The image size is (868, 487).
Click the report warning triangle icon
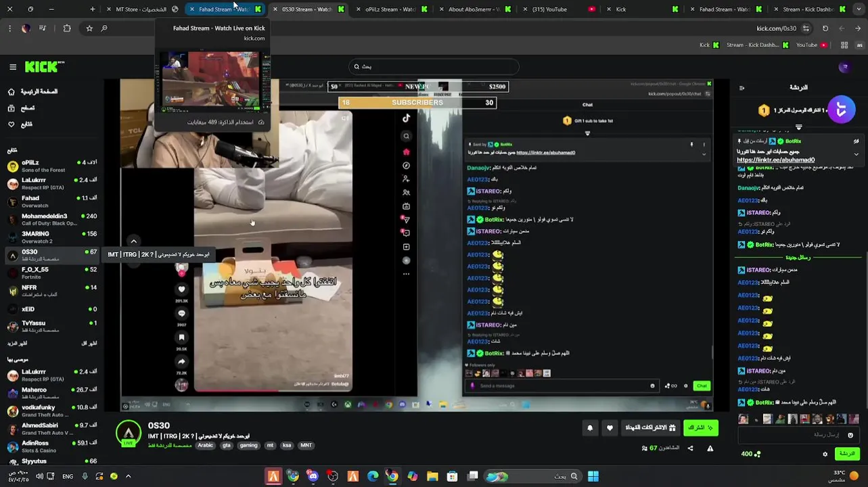710,448
